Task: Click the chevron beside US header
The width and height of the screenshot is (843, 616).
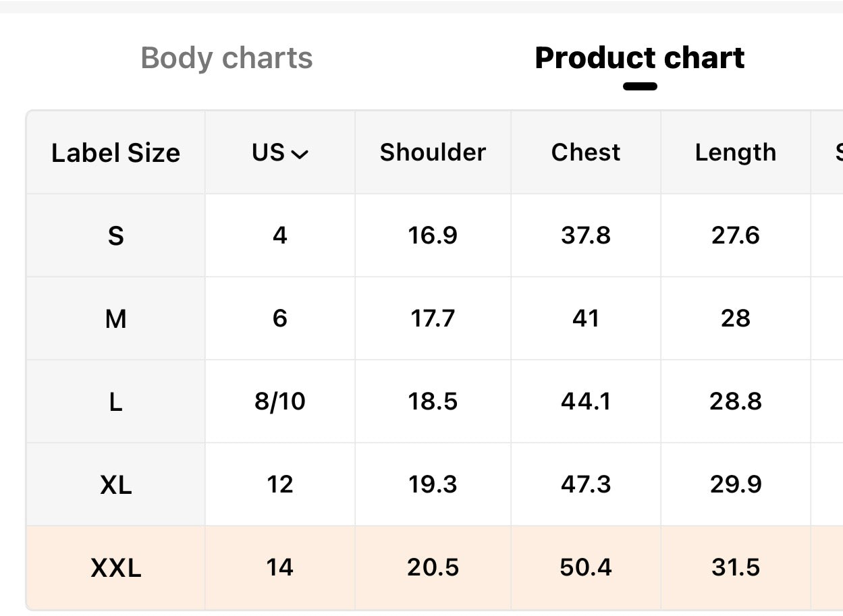Action: coord(300,155)
